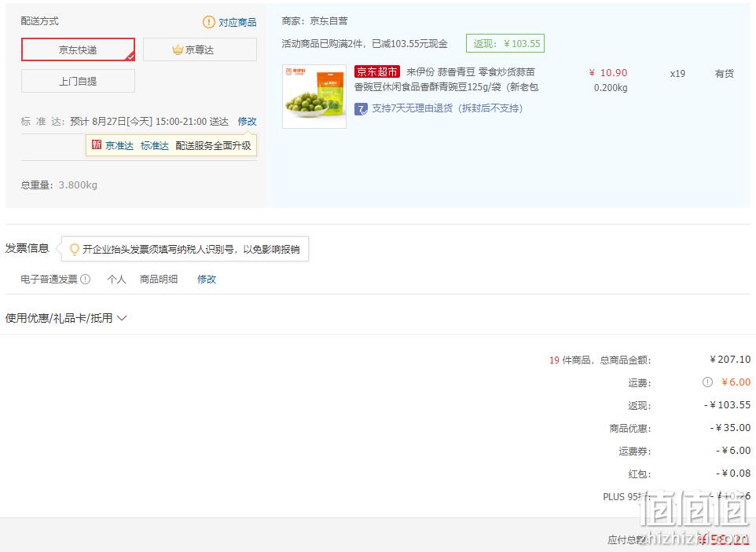The height and width of the screenshot is (552, 756).
Task: Click the 电子普通发票 invoice type text
Action: (49, 279)
